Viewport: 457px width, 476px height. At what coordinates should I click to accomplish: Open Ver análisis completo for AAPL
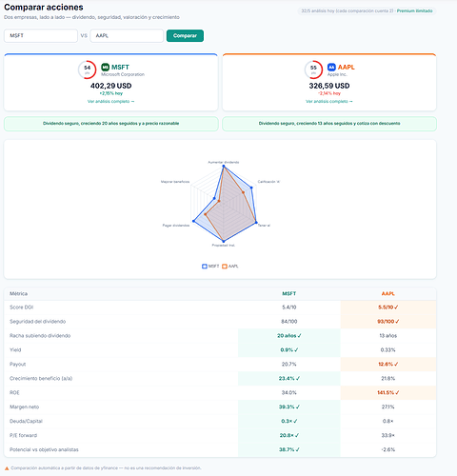coord(329,102)
